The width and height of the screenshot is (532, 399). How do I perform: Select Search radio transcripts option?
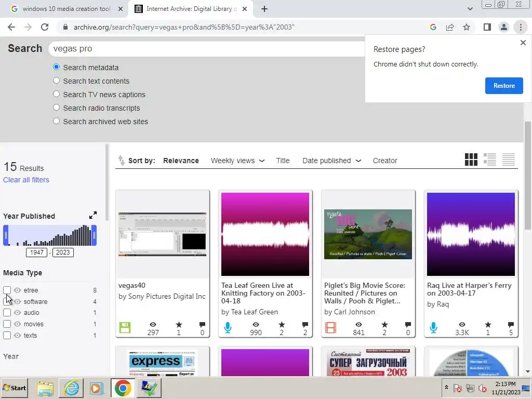tap(56, 108)
